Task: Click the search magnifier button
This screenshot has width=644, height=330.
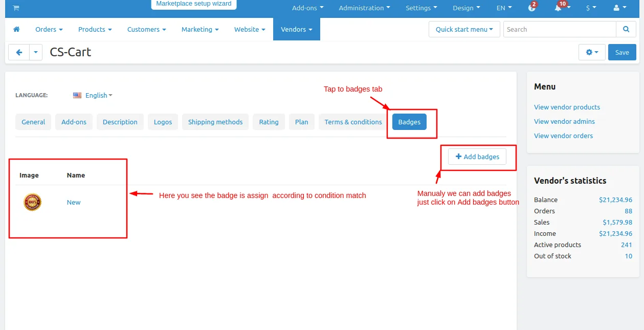Action: [626, 30]
